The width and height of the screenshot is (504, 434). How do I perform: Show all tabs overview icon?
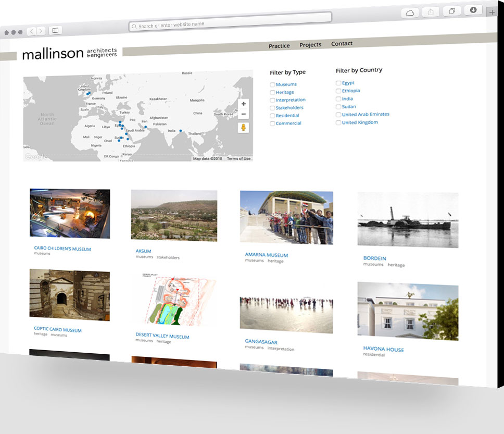452,11
